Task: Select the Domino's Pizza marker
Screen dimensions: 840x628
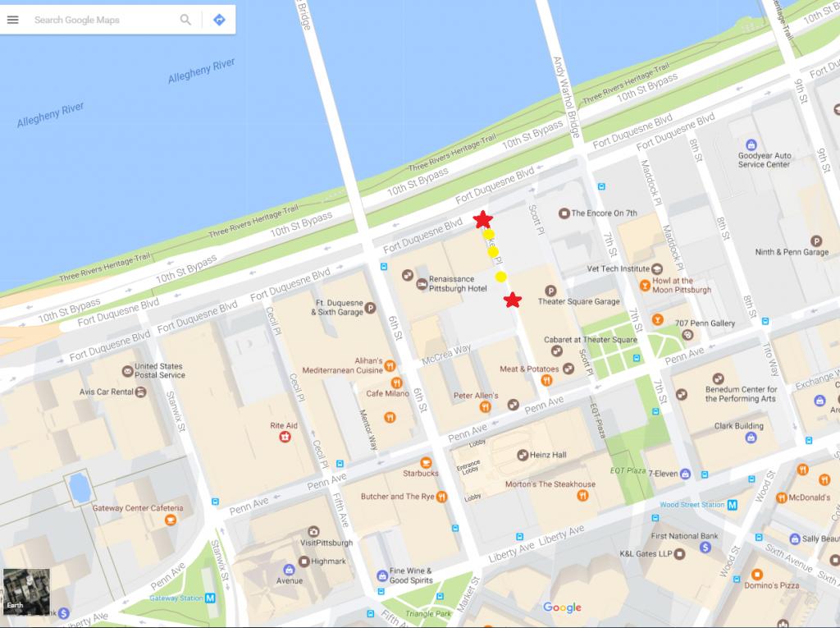Action: 757,574
